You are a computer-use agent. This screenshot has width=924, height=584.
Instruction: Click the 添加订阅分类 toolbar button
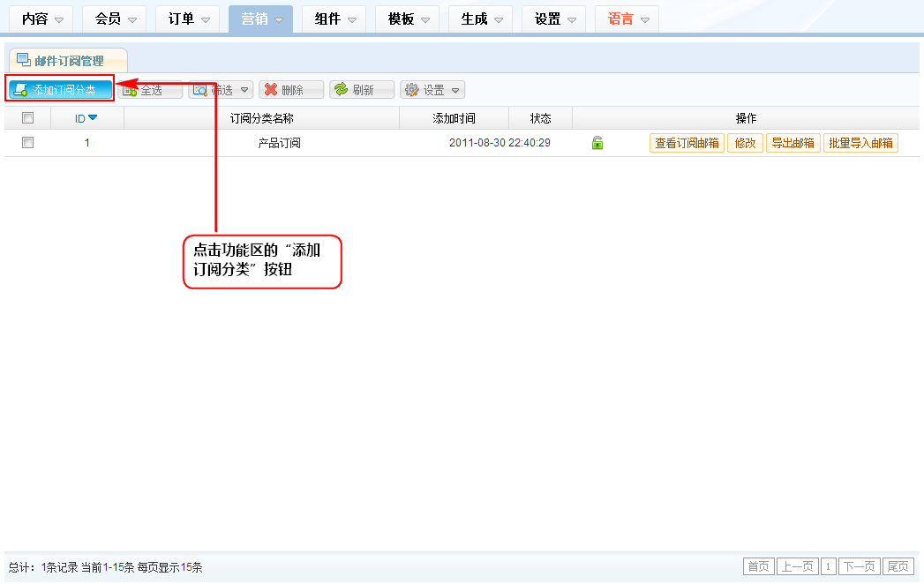[x=60, y=90]
